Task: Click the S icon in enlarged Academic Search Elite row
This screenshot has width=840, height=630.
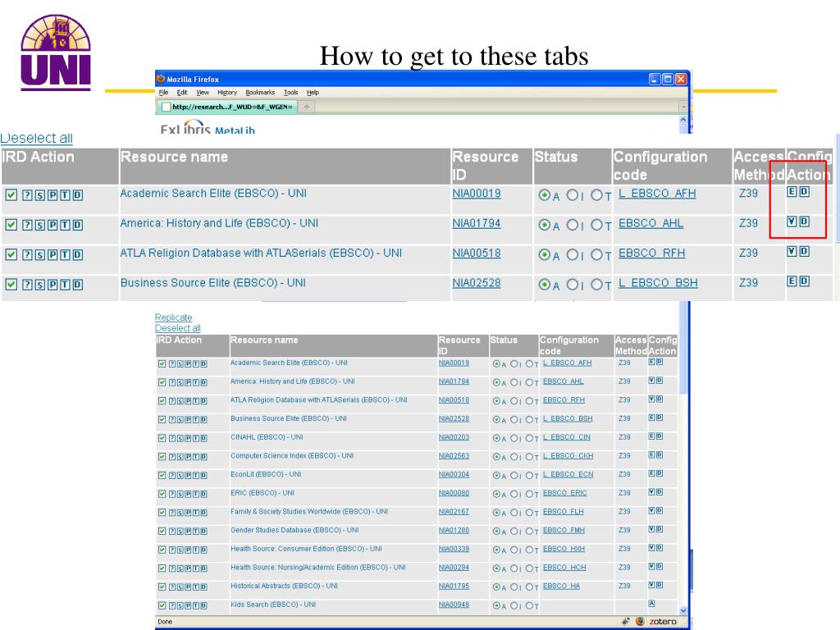Action: (x=39, y=195)
